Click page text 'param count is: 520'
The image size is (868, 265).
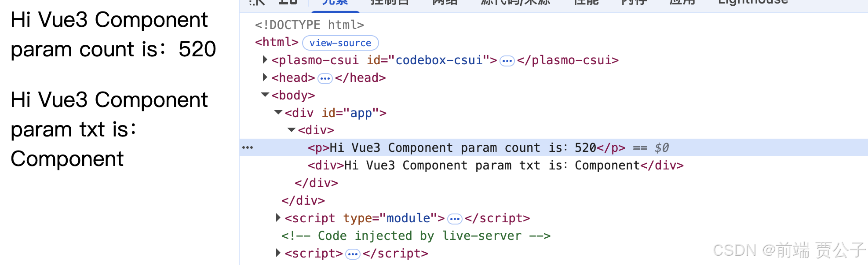pyautogui.click(x=113, y=49)
